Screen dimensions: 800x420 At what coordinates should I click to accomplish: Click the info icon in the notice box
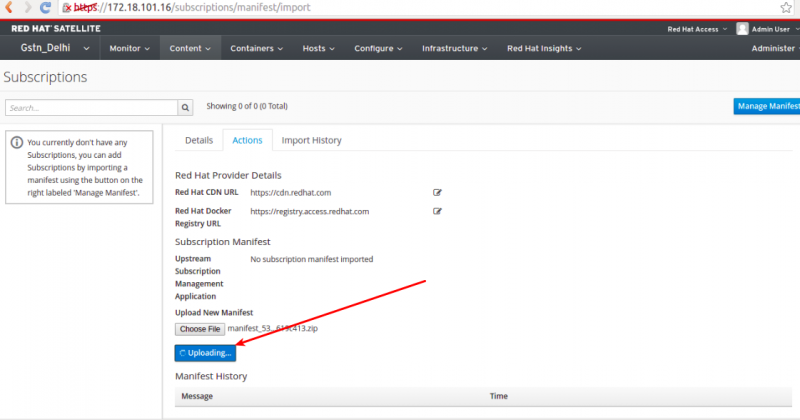pyautogui.click(x=17, y=142)
